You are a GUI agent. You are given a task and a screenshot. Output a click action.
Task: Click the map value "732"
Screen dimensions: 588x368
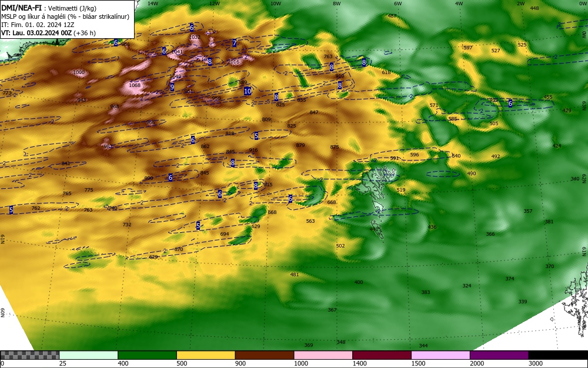click(127, 225)
